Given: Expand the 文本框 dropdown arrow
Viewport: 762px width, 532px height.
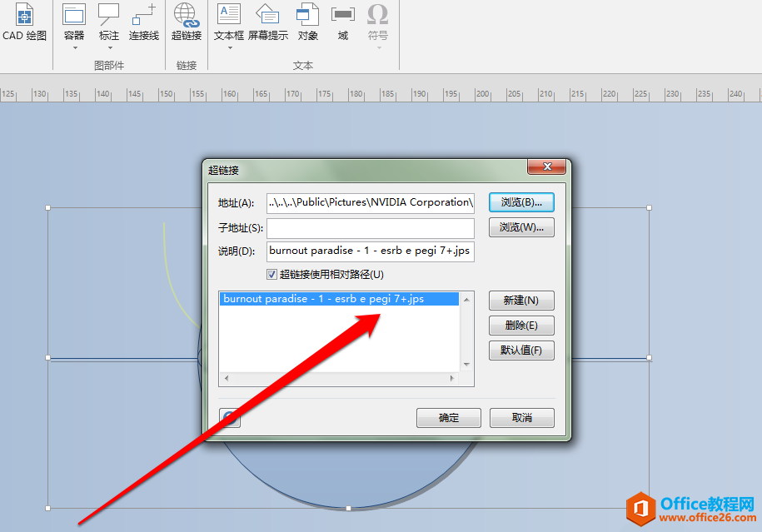Looking at the screenshot, I should click(229, 47).
